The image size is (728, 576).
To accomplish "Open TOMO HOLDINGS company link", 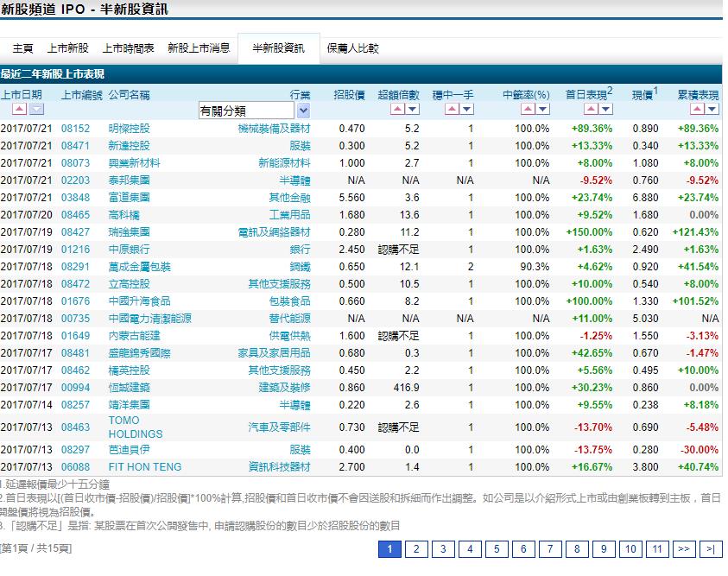I will (136, 427).
